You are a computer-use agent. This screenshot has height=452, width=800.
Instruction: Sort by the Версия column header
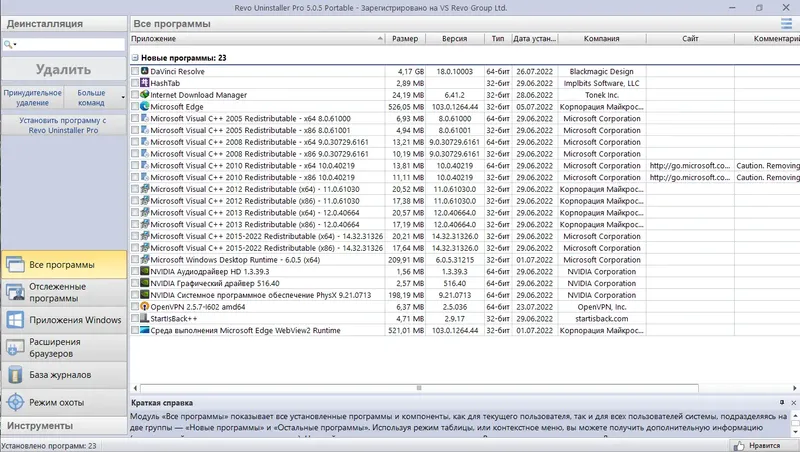[x=455, y=39]
